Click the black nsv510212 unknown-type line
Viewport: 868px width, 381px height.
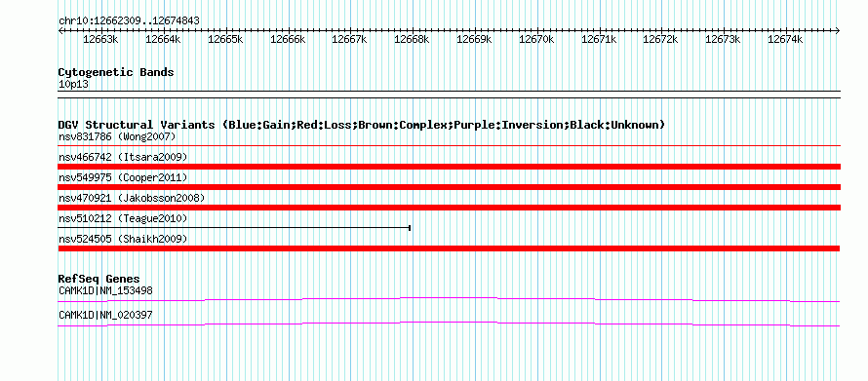pos(234,228)
